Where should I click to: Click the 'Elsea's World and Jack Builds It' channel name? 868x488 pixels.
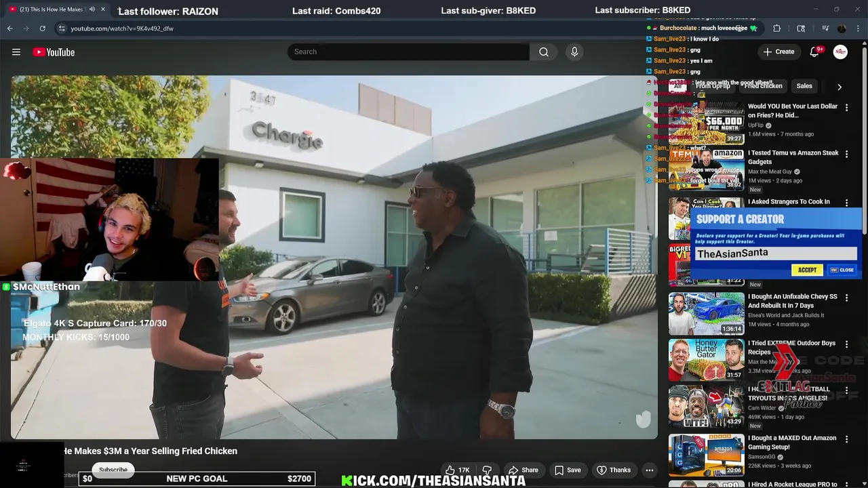(786, 315)
